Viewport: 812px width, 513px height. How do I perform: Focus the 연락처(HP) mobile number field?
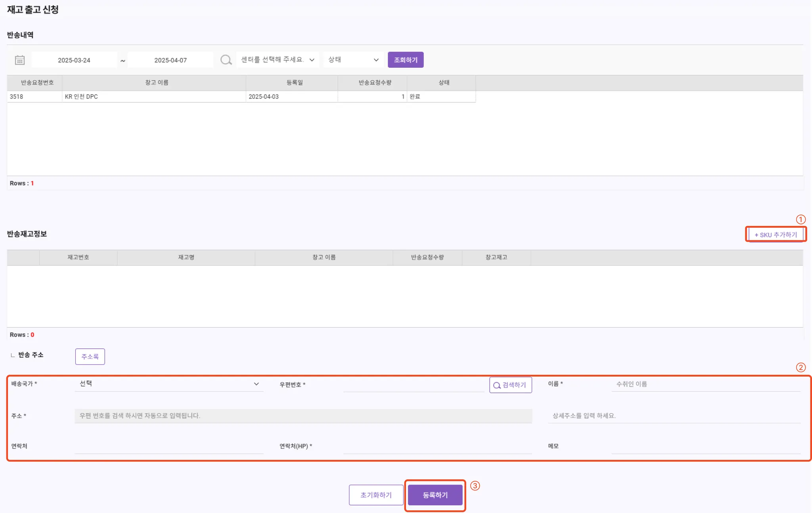coord(437,446)
